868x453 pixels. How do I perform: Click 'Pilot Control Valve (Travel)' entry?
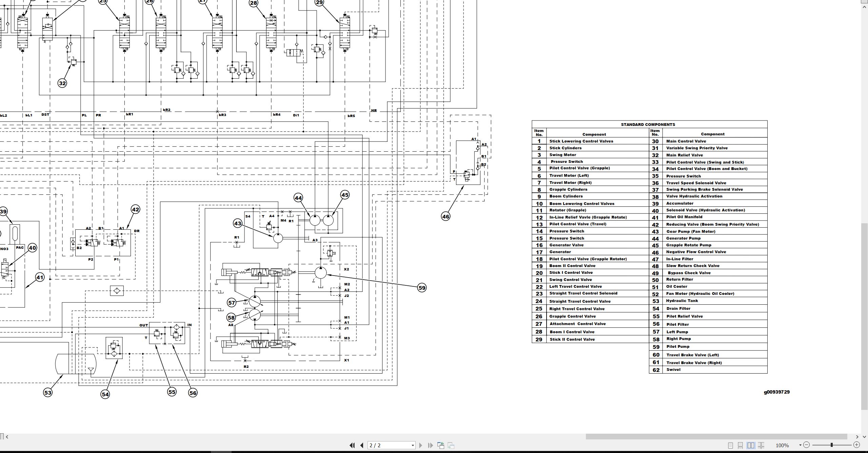(578, 224)
